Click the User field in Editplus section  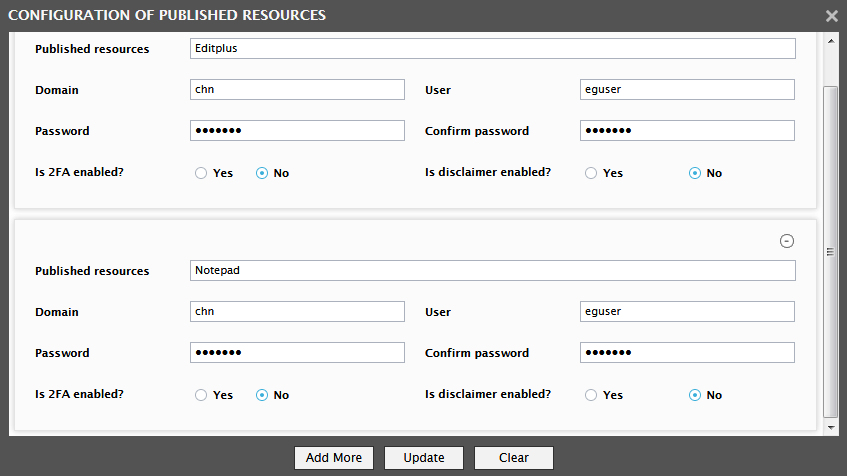(x=687, y=90)
